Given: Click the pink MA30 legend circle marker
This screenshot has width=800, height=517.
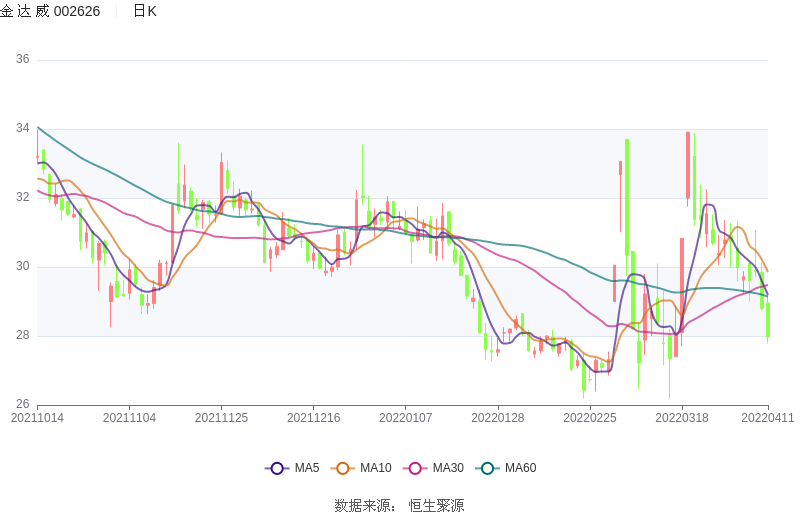Looking at the screenshot, I should 415,468.
